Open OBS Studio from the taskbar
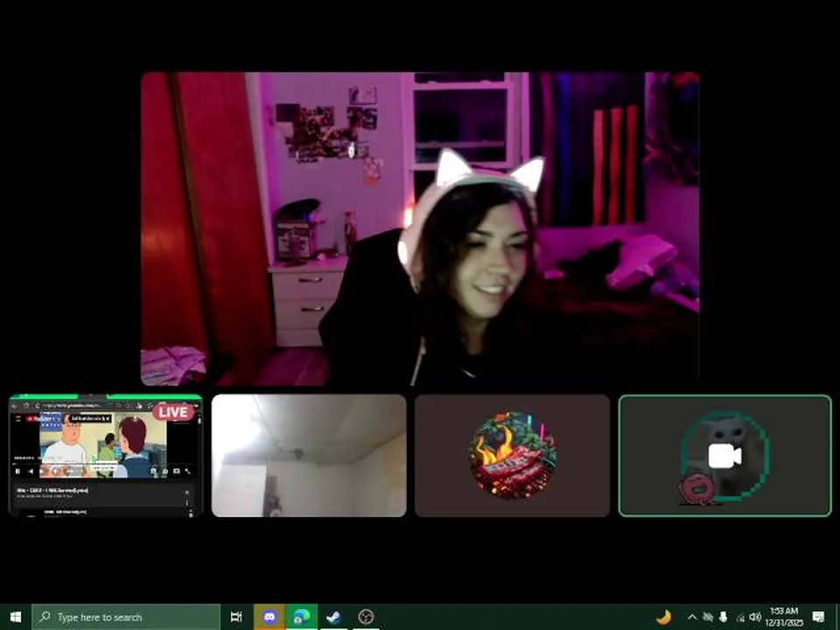The width and height of the screenshot is (840, 630). [366, 617]
